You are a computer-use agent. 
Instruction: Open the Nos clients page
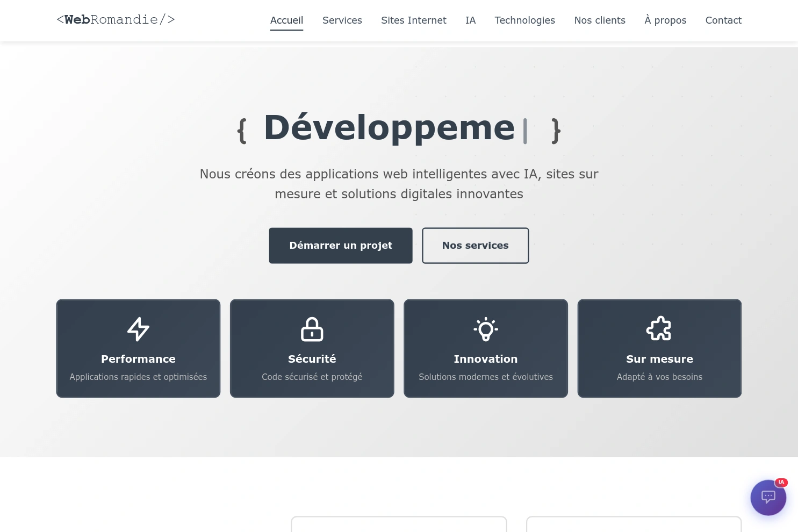pos(600,20)
